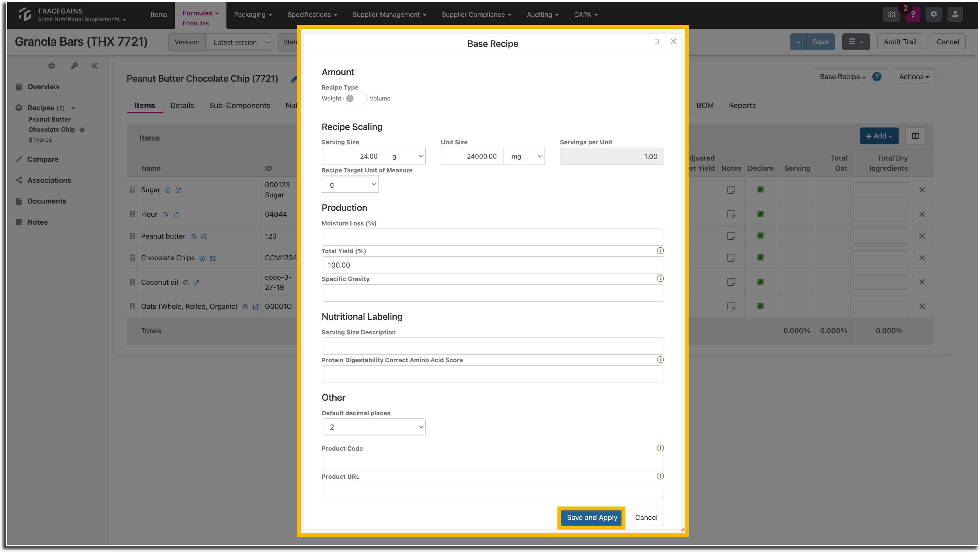
Task: Click the Product Code info icon
Action: (660, 448)
